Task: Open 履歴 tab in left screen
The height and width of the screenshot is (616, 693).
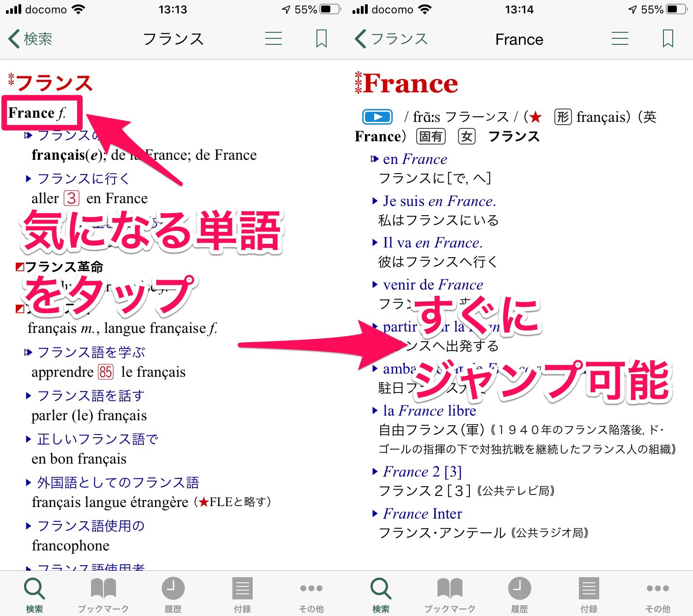Action: click(173, 594)
